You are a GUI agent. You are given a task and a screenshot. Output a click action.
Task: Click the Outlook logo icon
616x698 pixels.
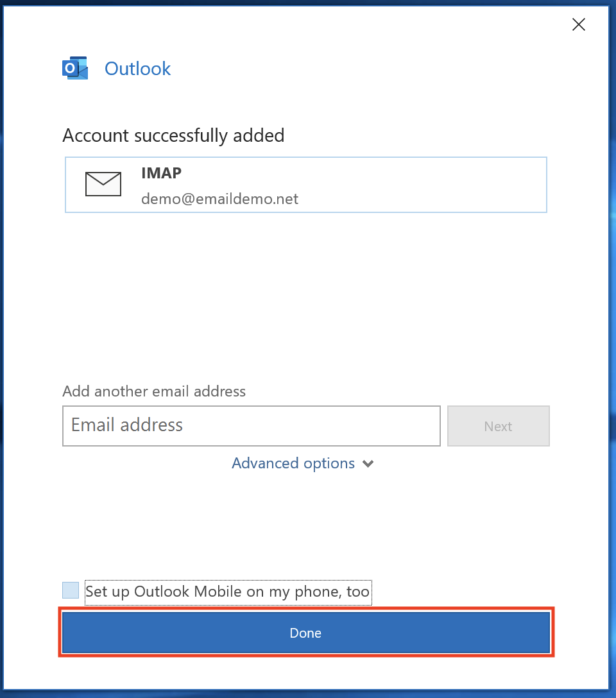pyautogui.click(x=75, y=68)
